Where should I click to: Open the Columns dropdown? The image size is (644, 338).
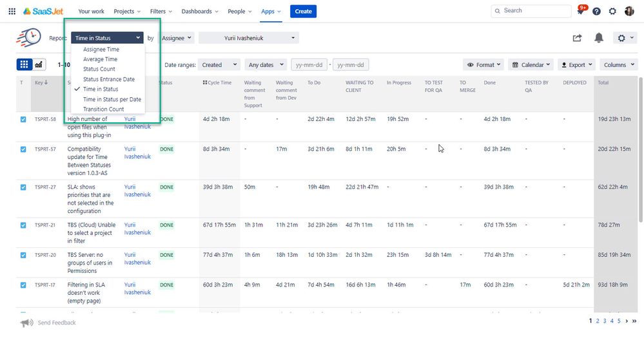618,65
